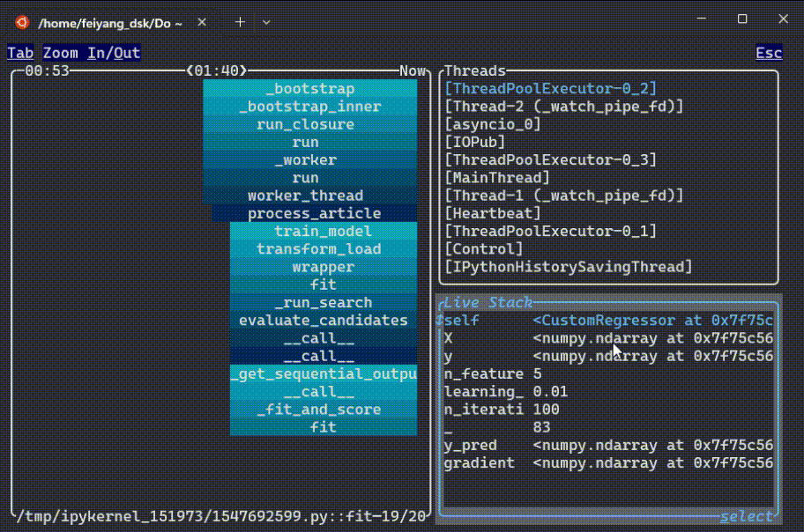Select the evaluate_candidates frame
The width and height of the screenshot is (804, 532).
point(324,321)
